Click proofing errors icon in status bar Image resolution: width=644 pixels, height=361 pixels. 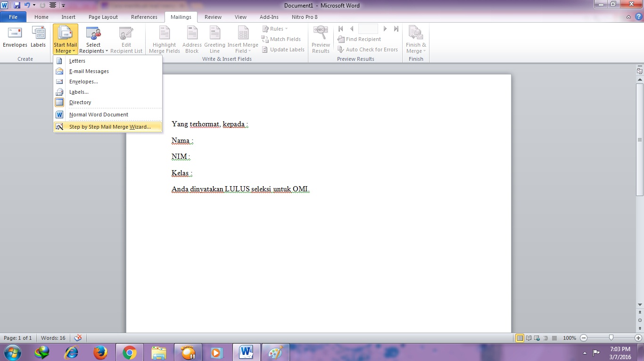click(78, 338)
